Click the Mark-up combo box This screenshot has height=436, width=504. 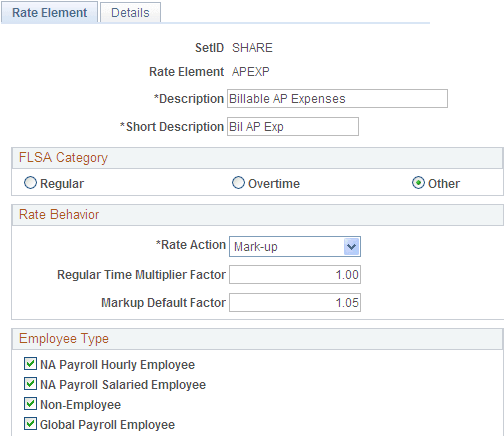coord(295,247)
